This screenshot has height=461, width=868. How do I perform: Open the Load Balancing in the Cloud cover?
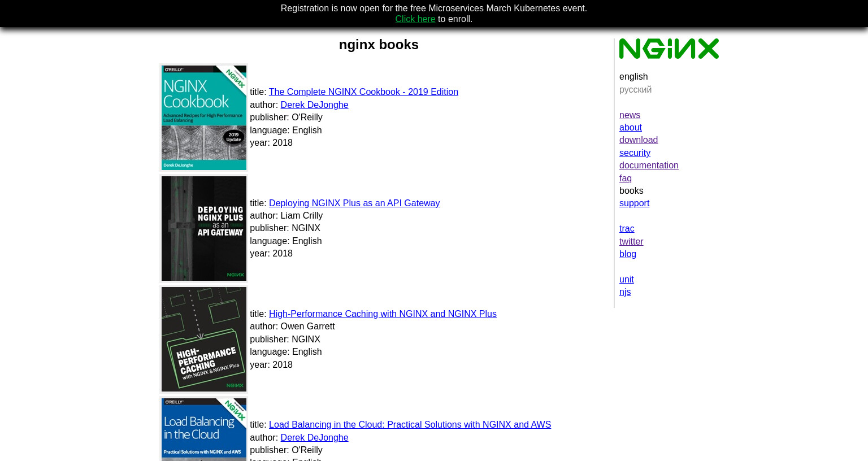click(x=204, y=429)
